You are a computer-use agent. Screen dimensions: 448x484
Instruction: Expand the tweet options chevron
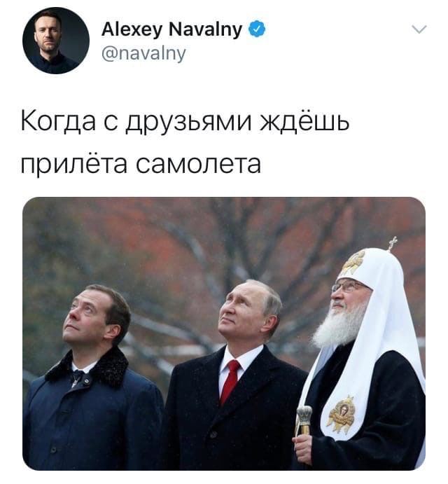click(419, 29)
